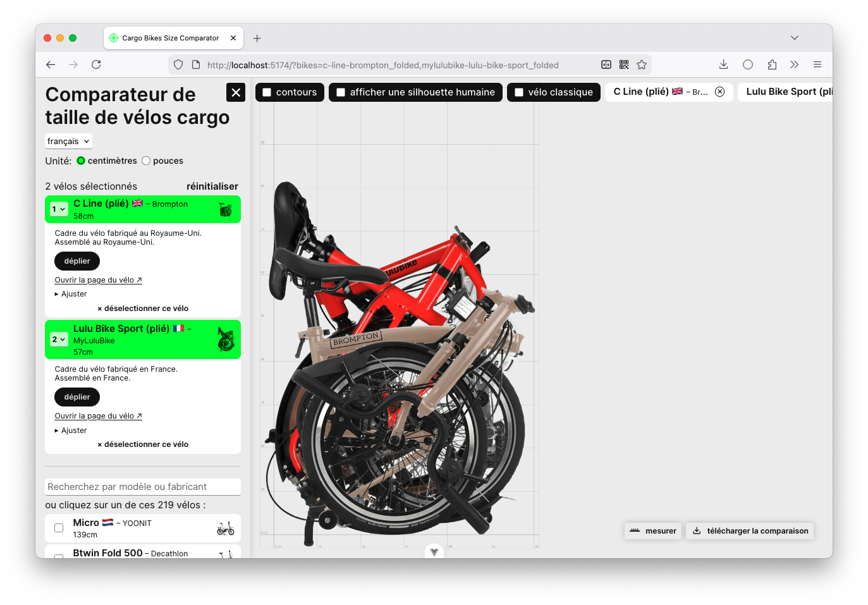Viewport: 868px width, 605px height.
Task: Select Lulu Bike Sport chip in top bar
Action: point(786,92)
